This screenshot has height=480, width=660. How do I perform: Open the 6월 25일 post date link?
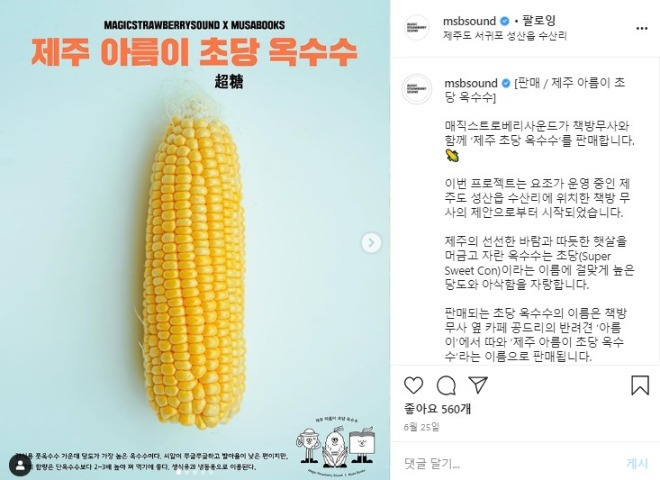coord(421,427)
